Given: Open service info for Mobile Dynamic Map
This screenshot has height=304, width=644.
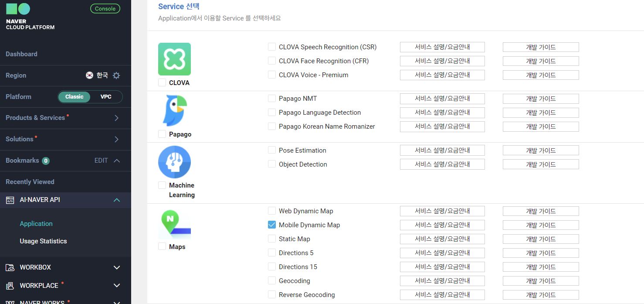Looking at the screenshot, I should 442,225.
